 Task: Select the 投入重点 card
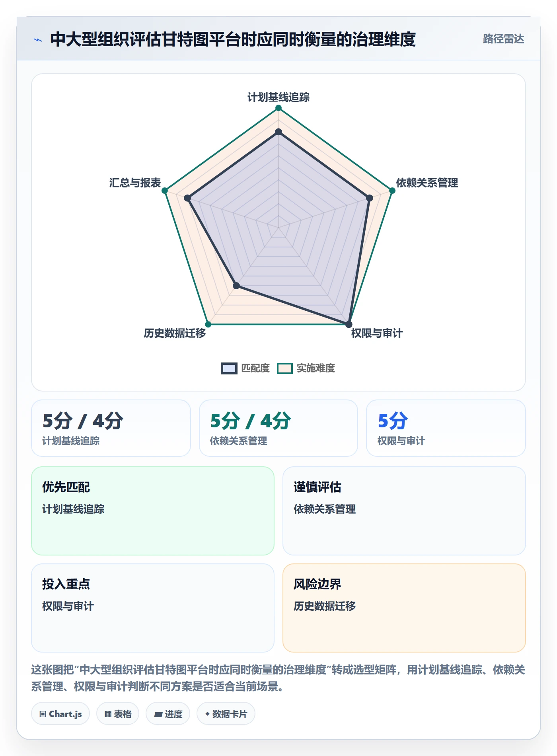[x=153, y=608]
